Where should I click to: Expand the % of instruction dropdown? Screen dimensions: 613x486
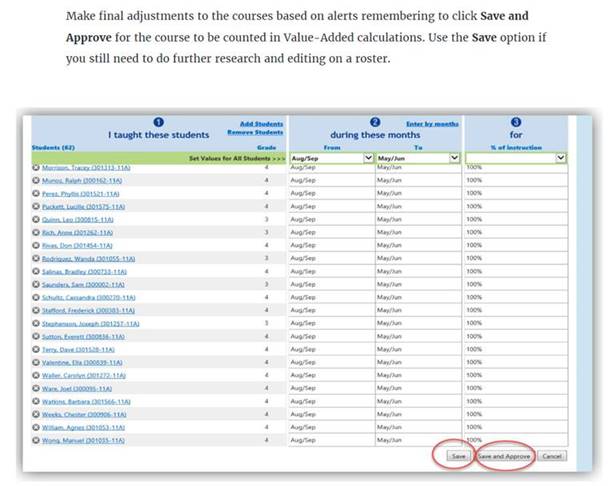[x=560, y=157]
